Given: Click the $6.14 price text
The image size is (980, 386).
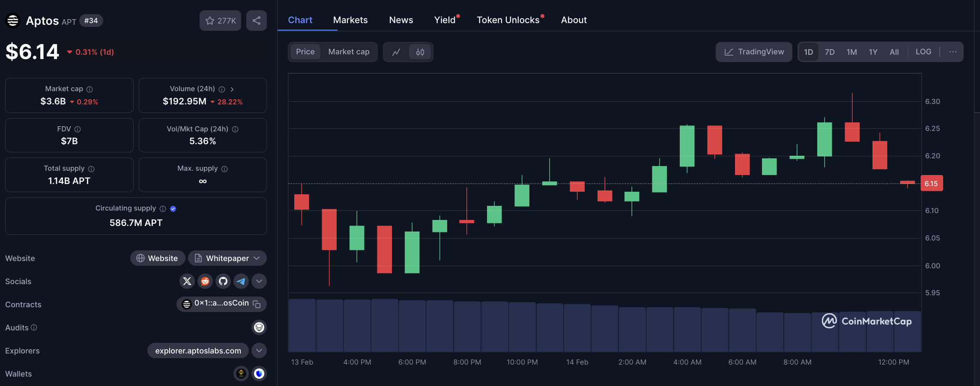Looking at the screenshot, I should (x=32, y=52).
